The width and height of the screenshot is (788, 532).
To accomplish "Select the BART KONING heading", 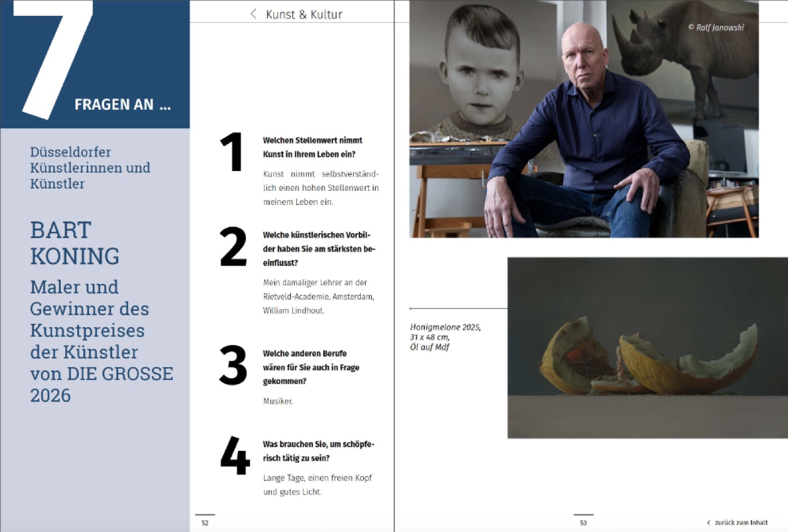I will coord(74,243).
